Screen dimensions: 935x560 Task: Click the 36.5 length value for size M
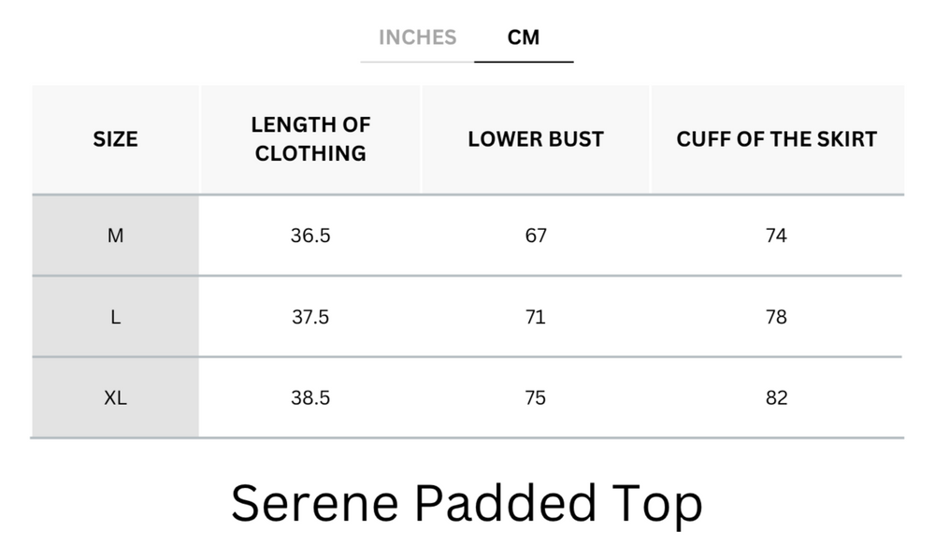[309, 236]
